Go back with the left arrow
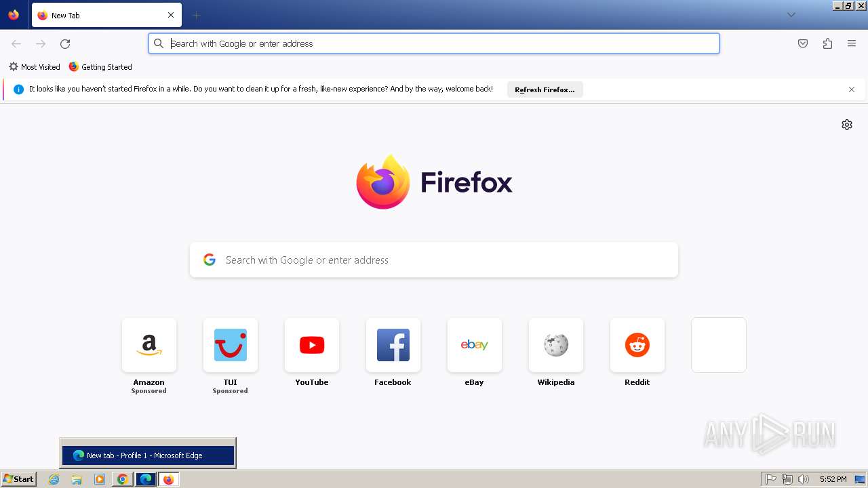Viewport: 868px width, 488px height. coord(16,43)
